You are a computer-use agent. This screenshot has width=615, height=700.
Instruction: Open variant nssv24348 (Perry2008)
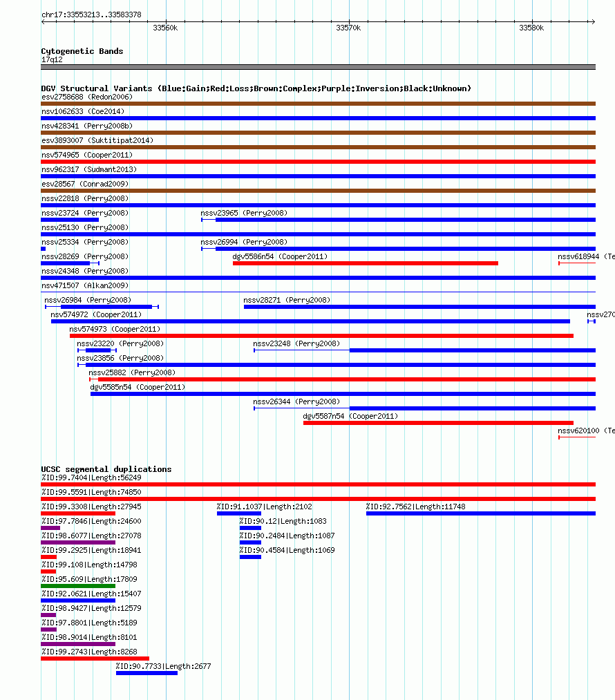click(319, 278)
